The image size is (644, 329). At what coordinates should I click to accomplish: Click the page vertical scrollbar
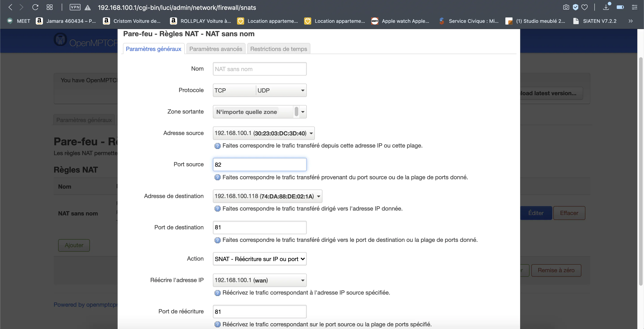click(x=640, y=171)
